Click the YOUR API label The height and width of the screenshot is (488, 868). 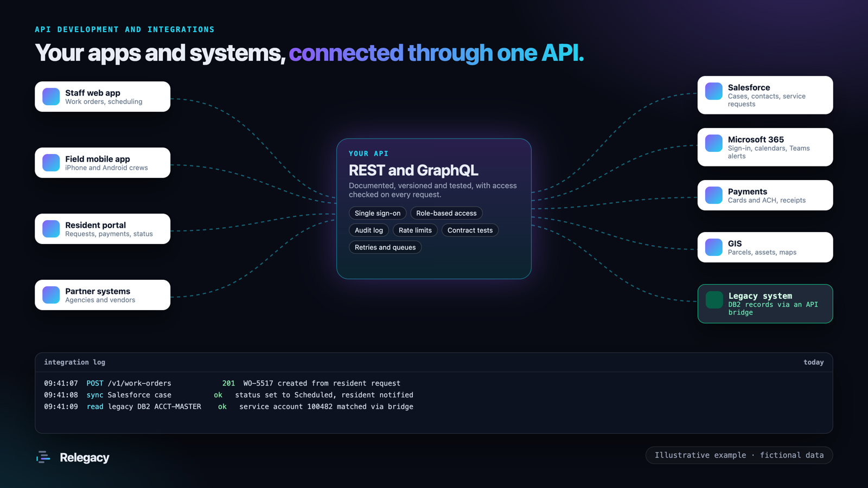[368, 154]
